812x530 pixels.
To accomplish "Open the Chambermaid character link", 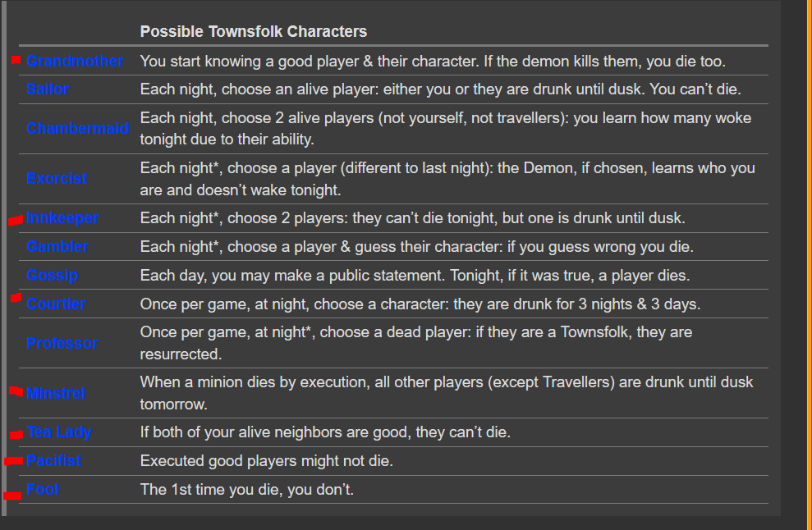I will tap(78, 128).
